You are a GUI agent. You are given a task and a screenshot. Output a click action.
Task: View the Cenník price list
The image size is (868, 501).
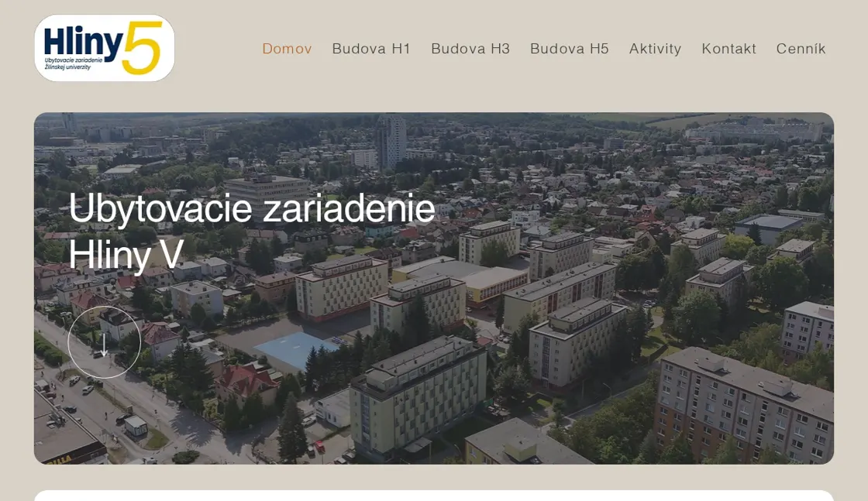(x=801, y=49)
